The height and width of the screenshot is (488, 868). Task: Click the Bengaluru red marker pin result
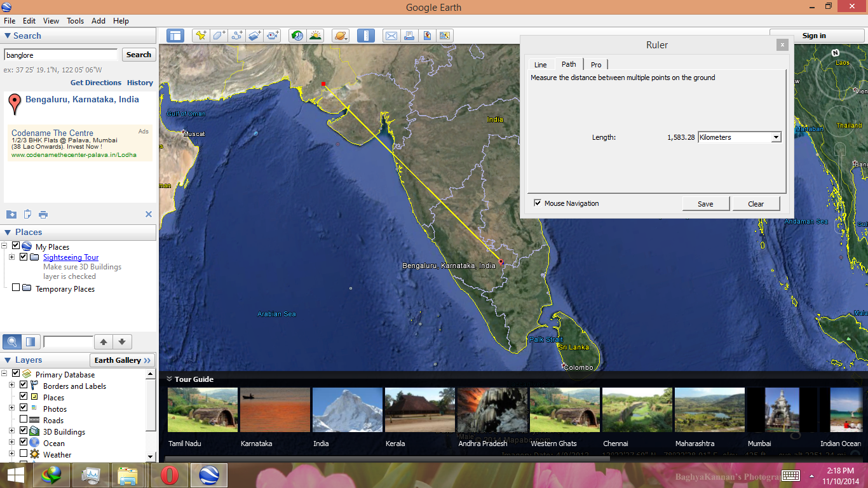(14, 104)
